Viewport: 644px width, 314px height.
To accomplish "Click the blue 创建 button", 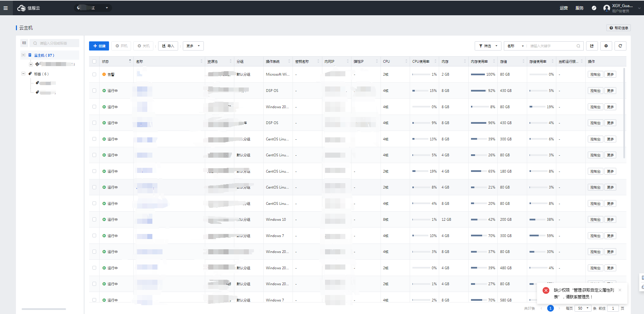I will tap(99, 46).
